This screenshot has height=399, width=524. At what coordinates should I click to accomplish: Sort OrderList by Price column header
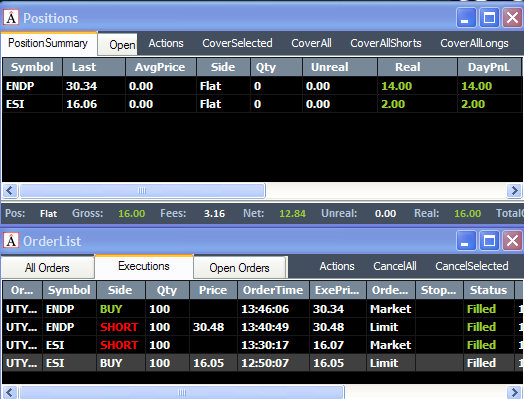coord(213,290)
